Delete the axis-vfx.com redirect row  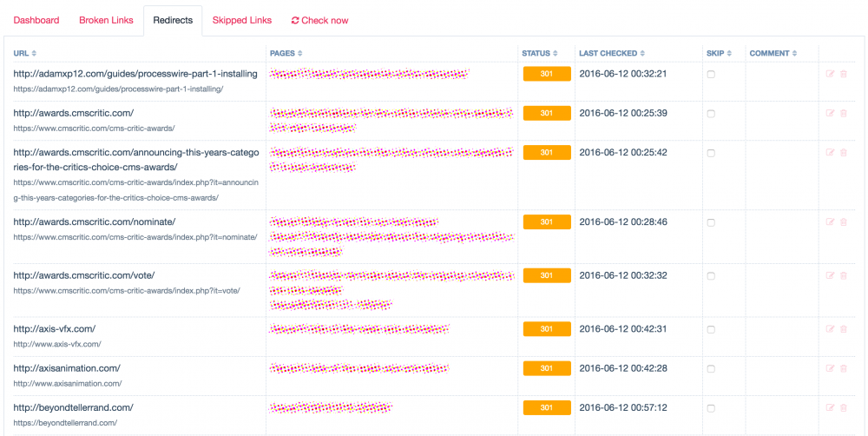tap(844, 328)
